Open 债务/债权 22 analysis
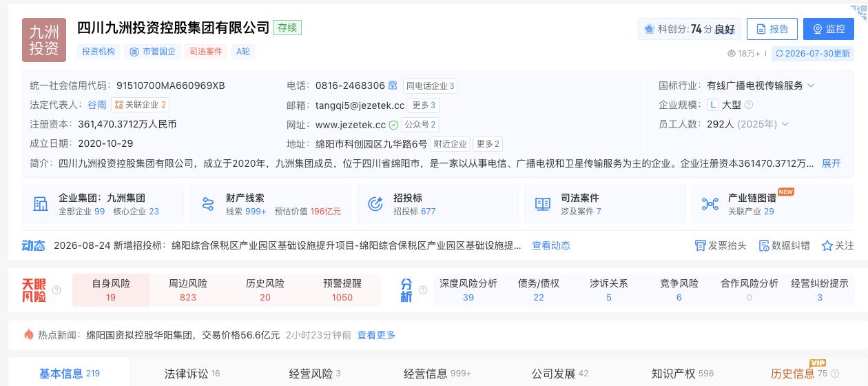The height and width of the screenshot is (386, 868). coord(539,290)
